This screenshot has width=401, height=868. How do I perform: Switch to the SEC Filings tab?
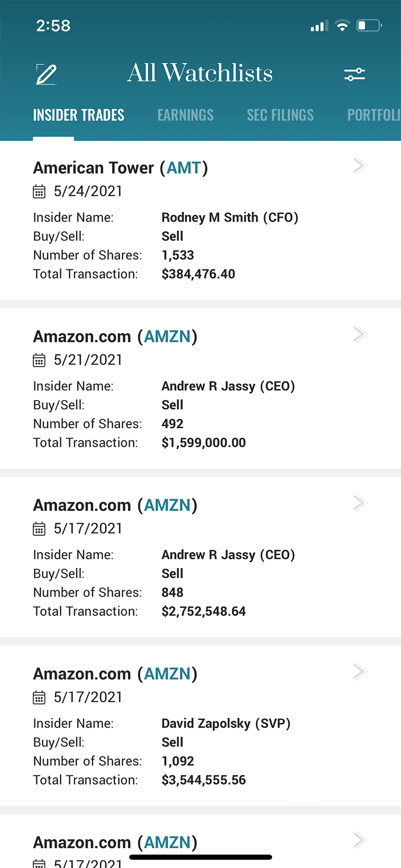click(280, 115)
